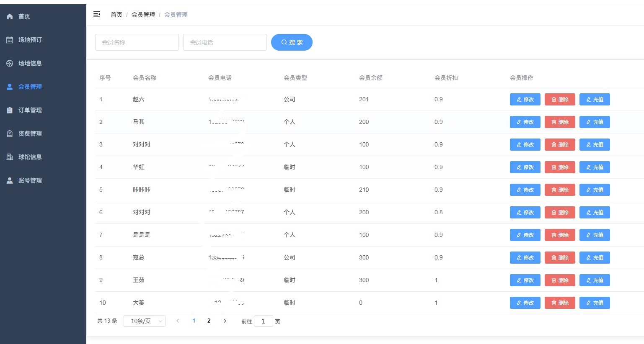Click the 会员名称 search input

click(x=137, y=42)
